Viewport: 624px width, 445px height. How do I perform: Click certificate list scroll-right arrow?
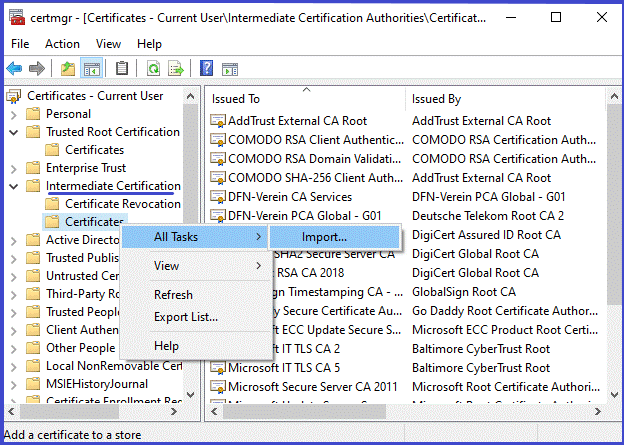tap(598, 412)
